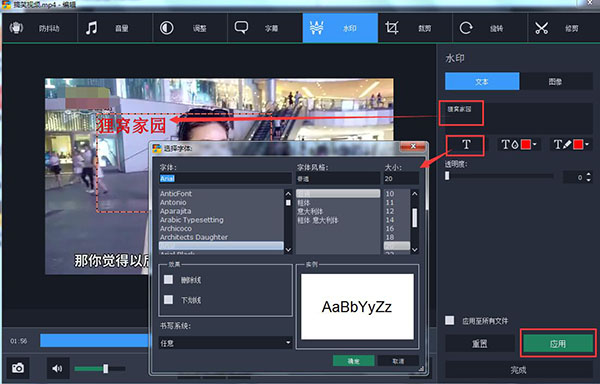The image size is (600, 384).
Task: Enable 应用至所有文件 apply-to-all checkbox
Action: click(x=450, y=320)
